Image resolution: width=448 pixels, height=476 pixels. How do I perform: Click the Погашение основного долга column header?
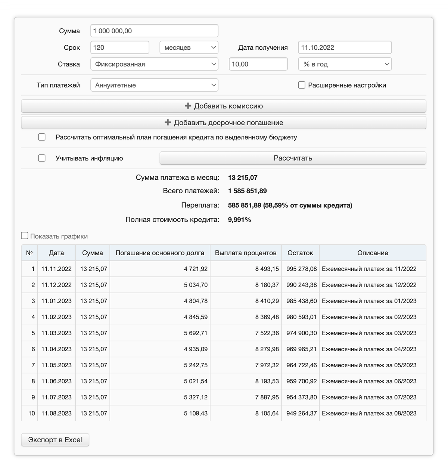pos(160,253)
